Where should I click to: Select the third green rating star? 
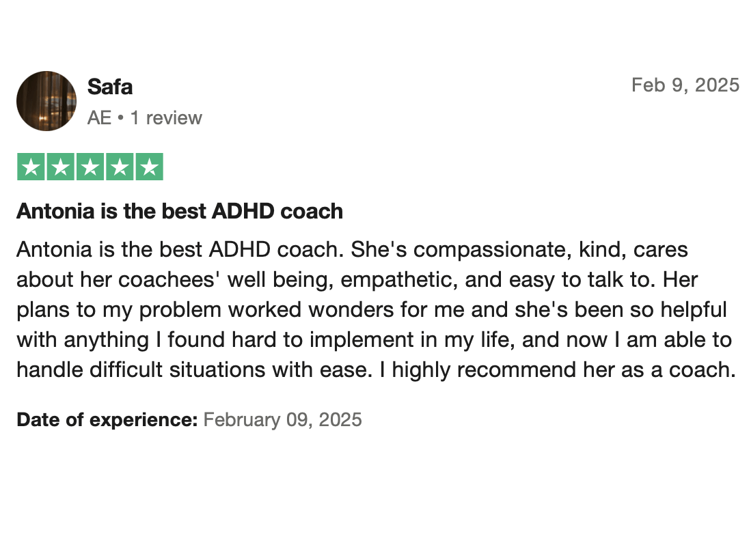click(90, 167)
